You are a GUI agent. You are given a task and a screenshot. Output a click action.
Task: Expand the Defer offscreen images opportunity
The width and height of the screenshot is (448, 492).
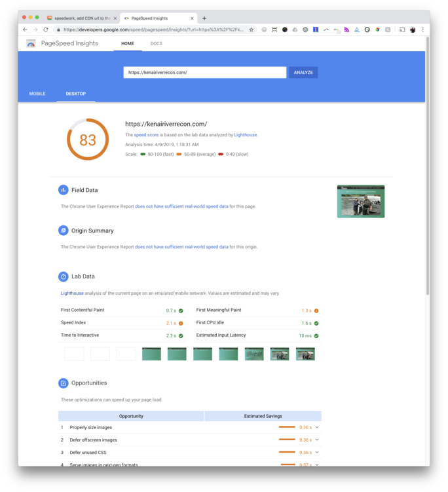[317, 440]
